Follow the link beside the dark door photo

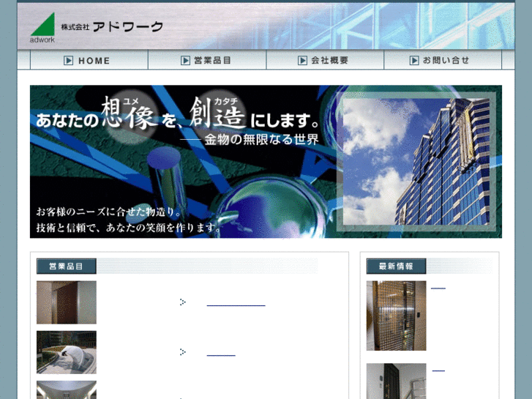point(438,370)
